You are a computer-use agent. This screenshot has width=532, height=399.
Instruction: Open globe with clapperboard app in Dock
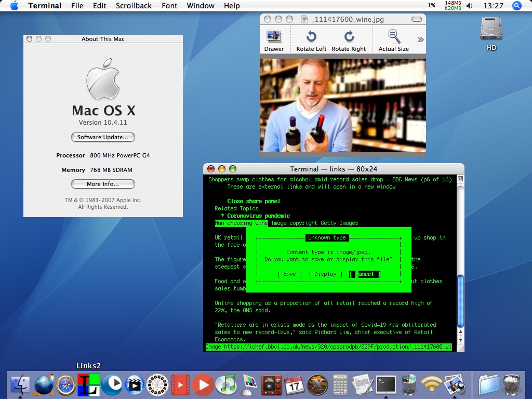(135, 385)
